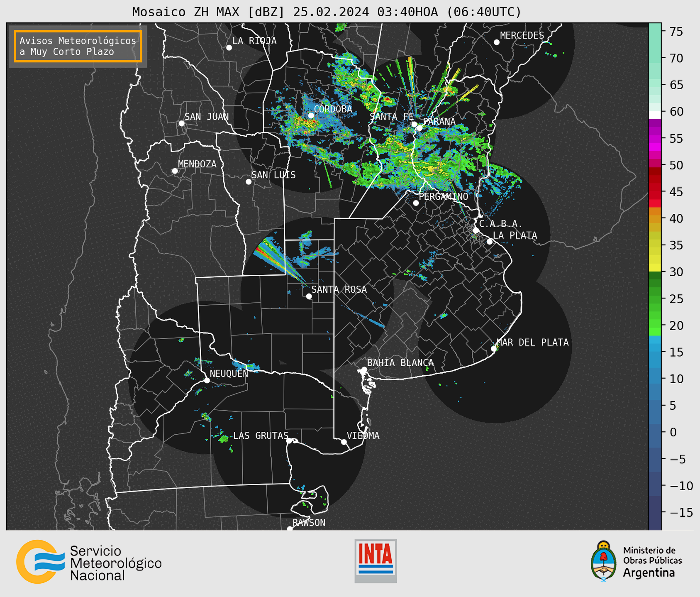Click the Avisos Meteorológicos a Muy Corto Plazo box

coord(78,46)
